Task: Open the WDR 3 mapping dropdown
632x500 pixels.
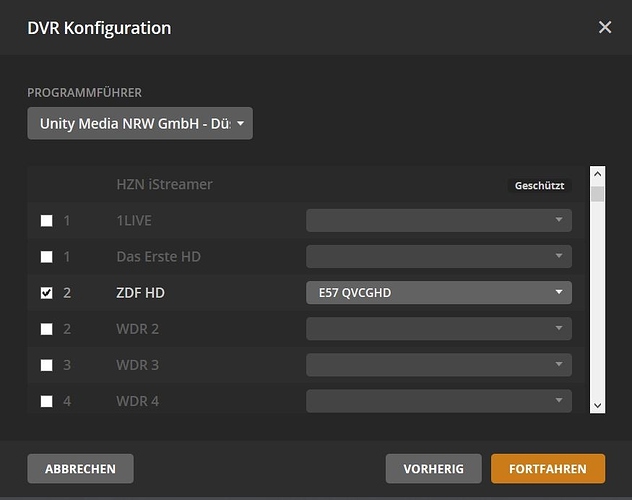Action: click(x=439, y=365)
